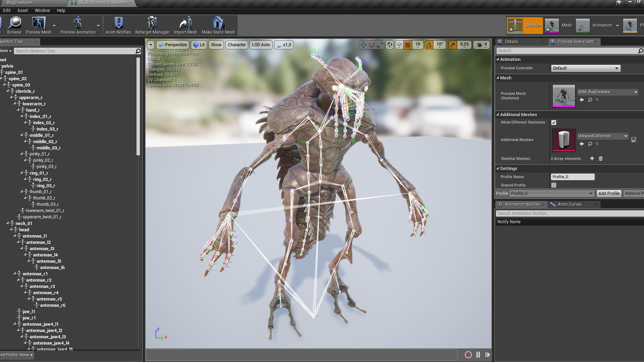The width and height of the screenshot is (644, 362).
Task: Click the Skeleton Tree scrollbar
Action: [x=138, y=106]
